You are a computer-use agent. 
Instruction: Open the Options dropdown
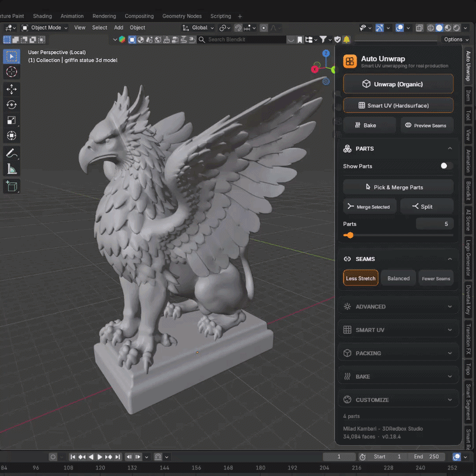coord(456,39)
